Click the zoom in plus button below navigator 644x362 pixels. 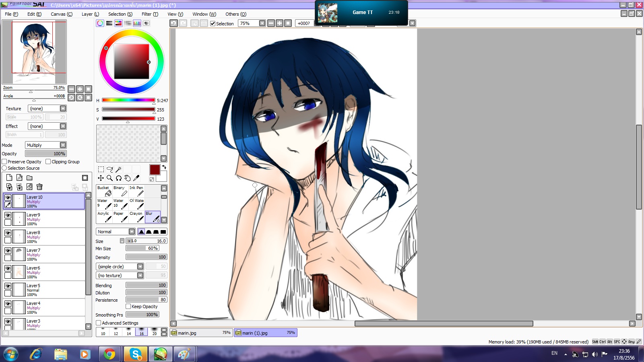click(80, 89)
